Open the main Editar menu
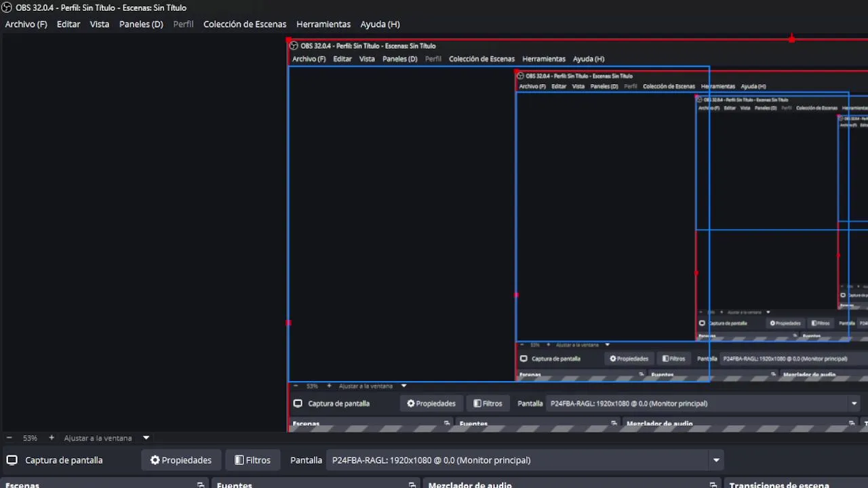 pyautogui.click(x=68, y=24)
